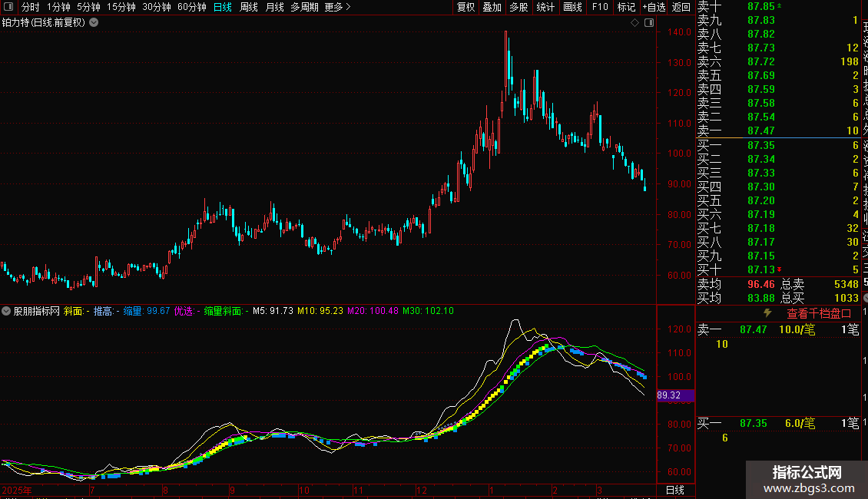This screenshot has height=499, width=868.
Task: Click the 10.0/笔 value in 卖一 detail row
Action: pyautogui.click(x=797, y=330)
